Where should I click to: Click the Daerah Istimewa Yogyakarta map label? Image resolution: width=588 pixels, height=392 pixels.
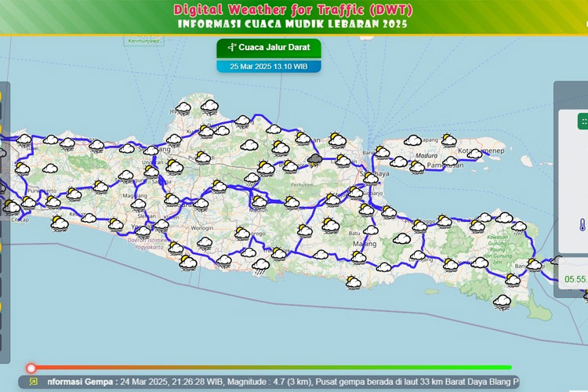coord(147,244)
